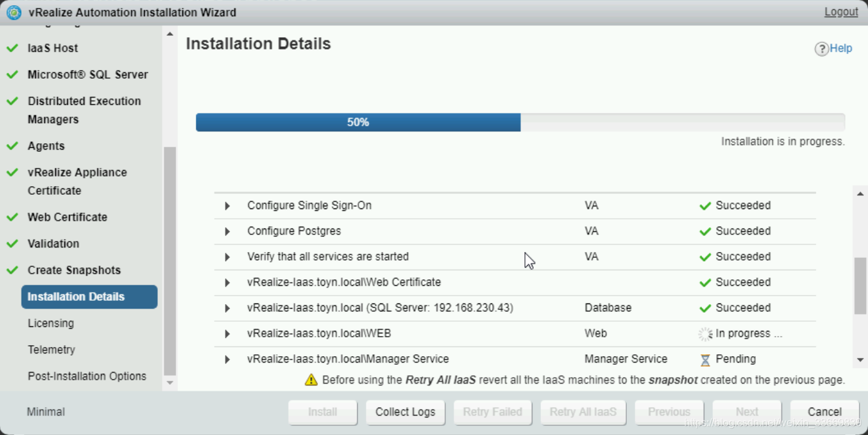Click the 50% installation progress bar

pos(520,122)
